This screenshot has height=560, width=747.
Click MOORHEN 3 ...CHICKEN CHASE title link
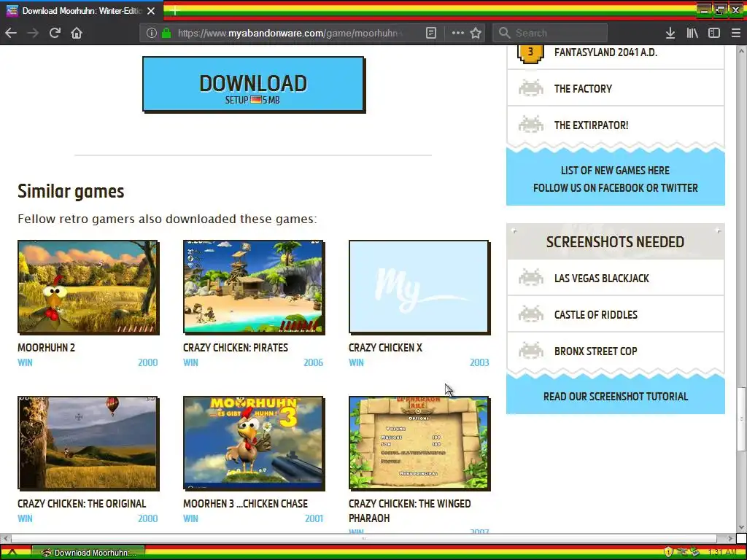tap(245, 504)
